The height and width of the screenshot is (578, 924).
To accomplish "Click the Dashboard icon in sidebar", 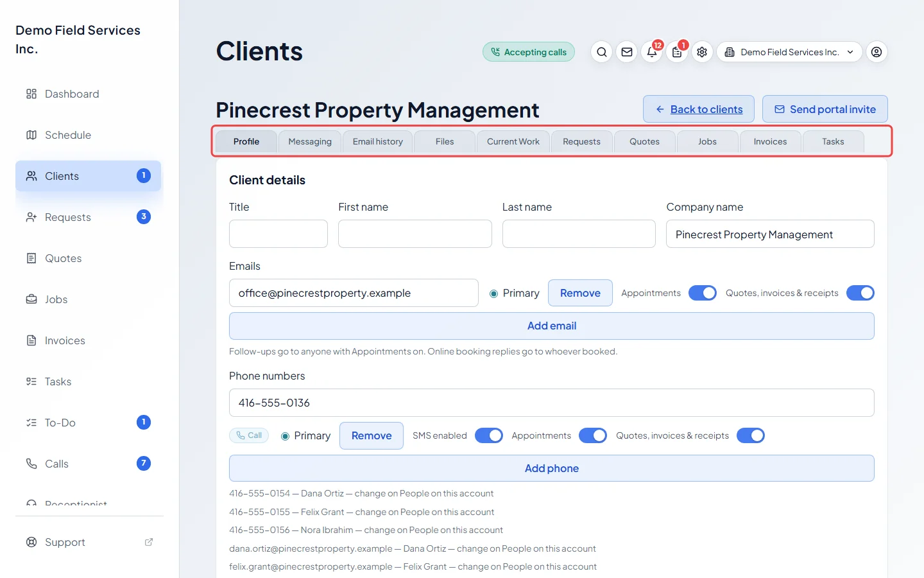I will click(x=31, y=94).
